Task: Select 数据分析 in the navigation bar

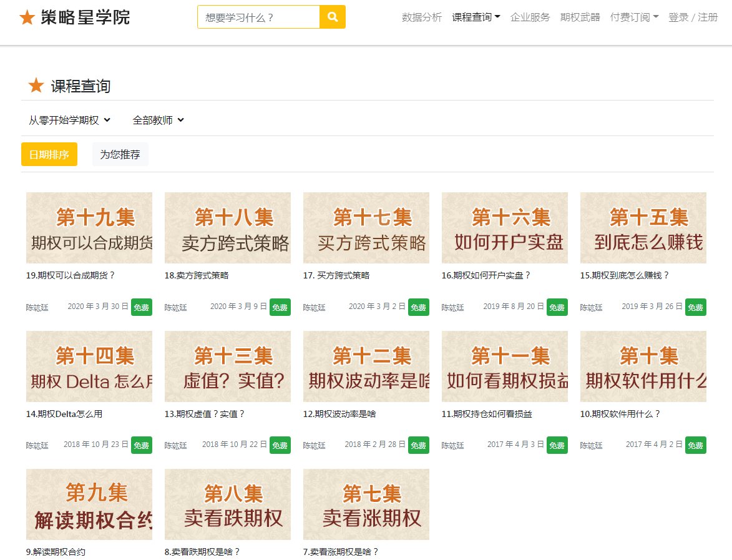Action: pyautogui.click(x=422, y=17)
